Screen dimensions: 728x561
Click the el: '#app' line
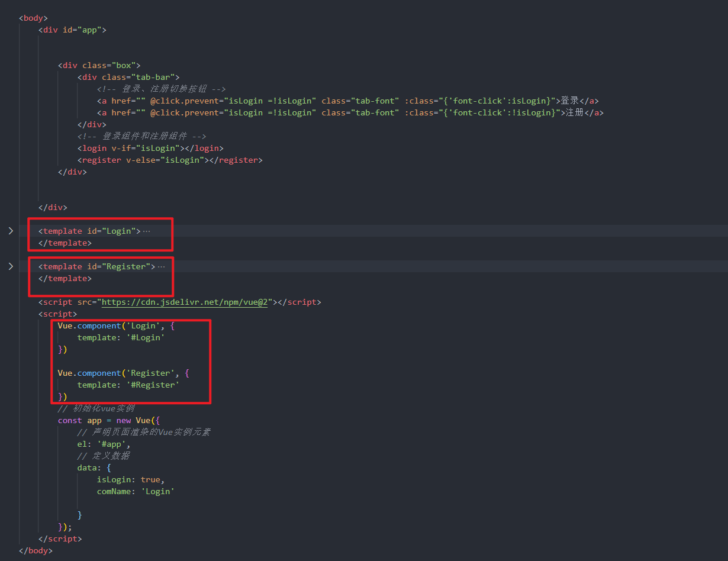pyautogui.click(x=104, y=444)
